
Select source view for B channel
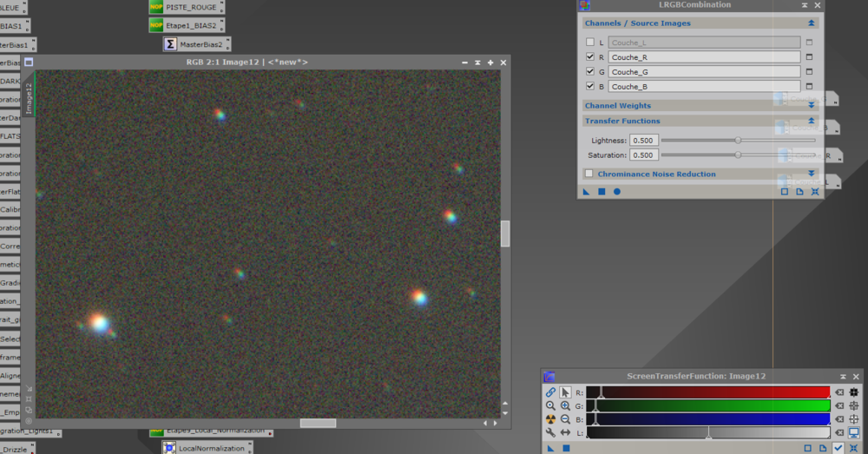tap(809, 86)
